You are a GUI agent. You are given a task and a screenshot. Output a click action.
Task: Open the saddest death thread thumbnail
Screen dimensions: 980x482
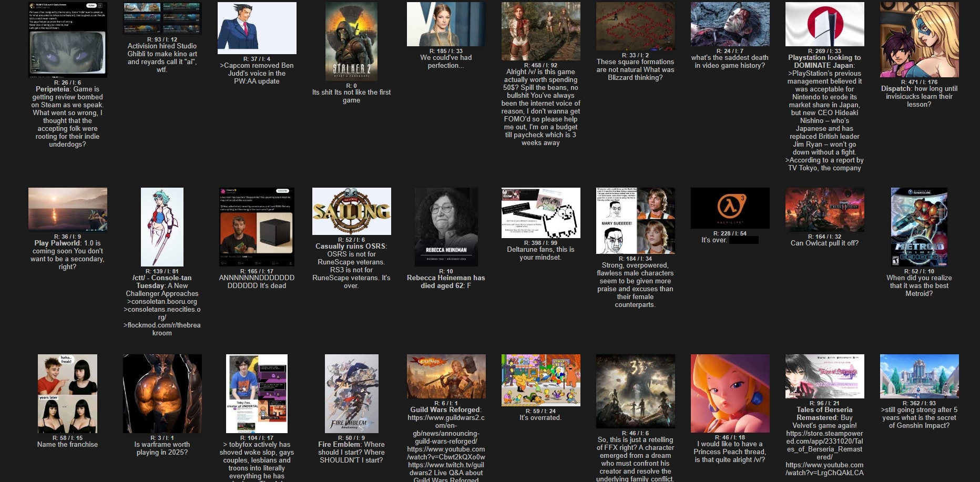tap(730, 24)
